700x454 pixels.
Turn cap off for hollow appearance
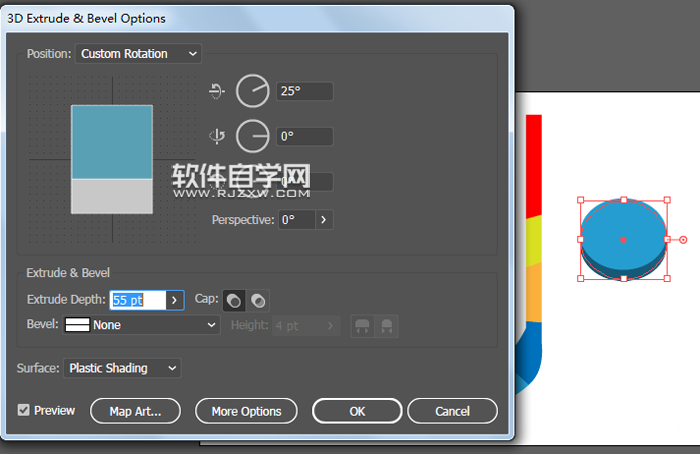click(258, 300)
